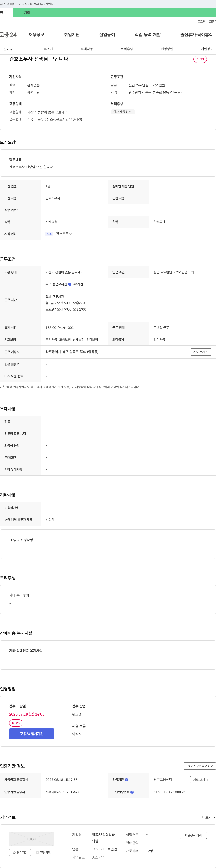Expand 지도 보기 for 근무 예정지
The image size is (216, 868).
(201, 352)
